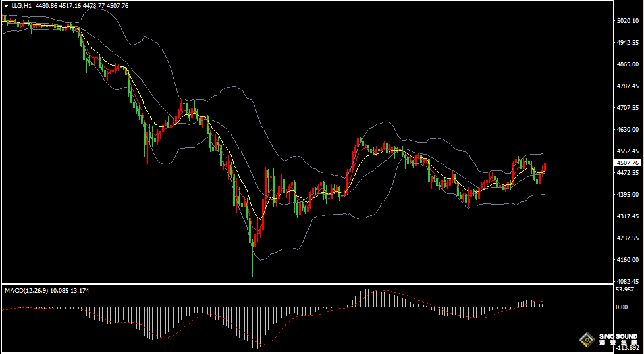This screenshot has width=644, height=354.
Task: Click the 4082.45 price axis label
Action: coord(628,282)
